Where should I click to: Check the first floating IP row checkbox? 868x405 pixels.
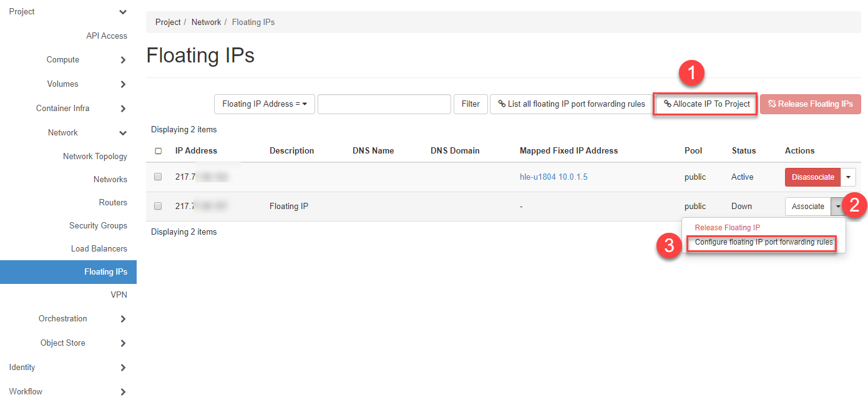click(158, 177)
